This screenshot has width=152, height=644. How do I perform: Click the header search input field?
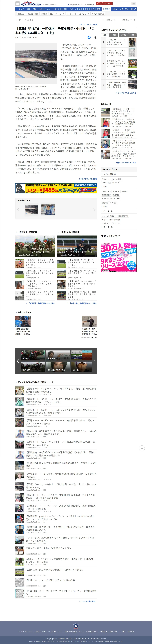click(122, 4)
